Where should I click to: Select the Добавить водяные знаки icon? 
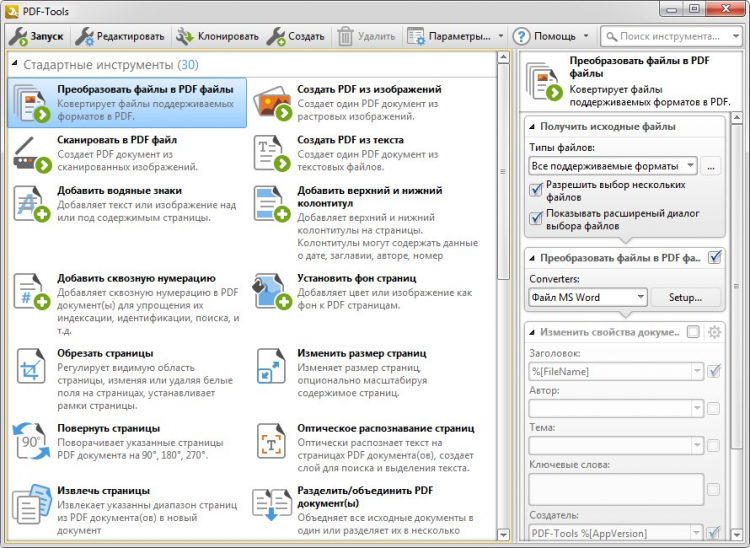(32, 204)
